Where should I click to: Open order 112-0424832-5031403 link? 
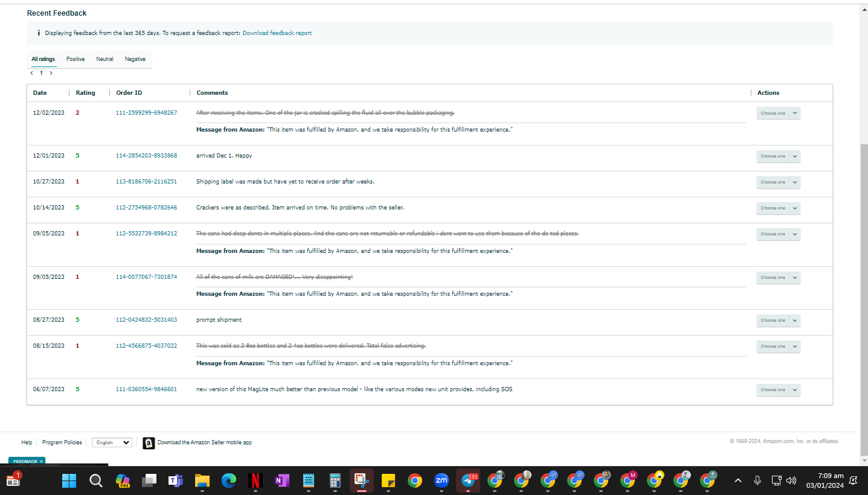pos(146,320)
